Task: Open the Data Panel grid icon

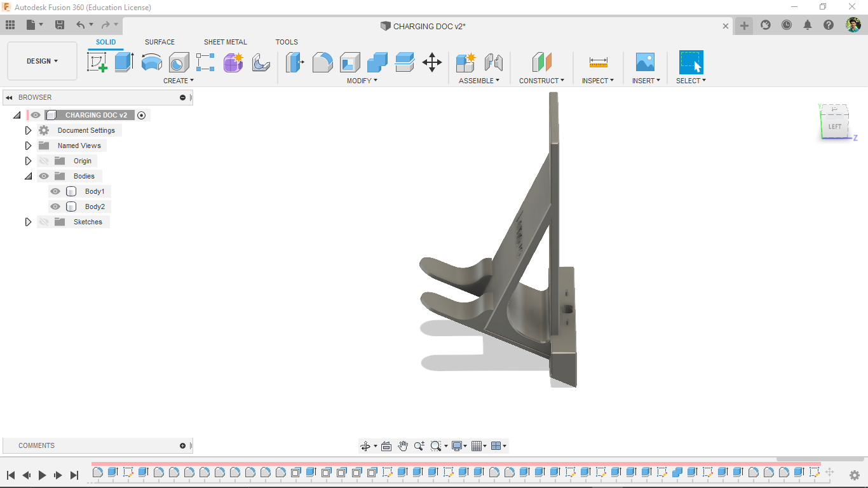Action: pyautogui.click(x=10, y=25)
